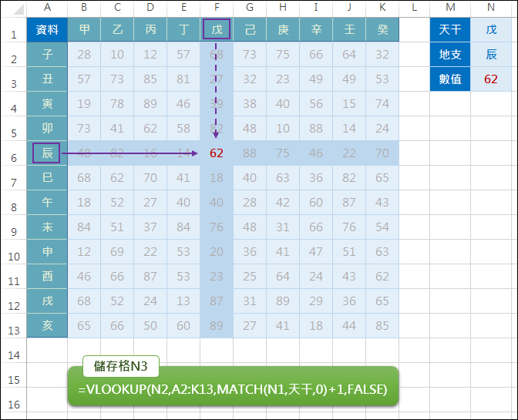Select cell I5 containing 88
The width and height of the screenshot is (518, 420).
click(316, 129)
